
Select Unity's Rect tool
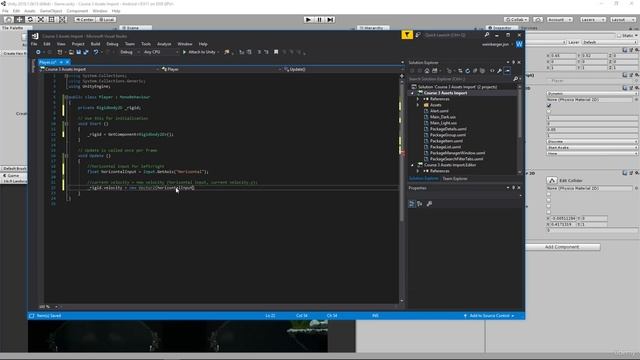point(52,20)
